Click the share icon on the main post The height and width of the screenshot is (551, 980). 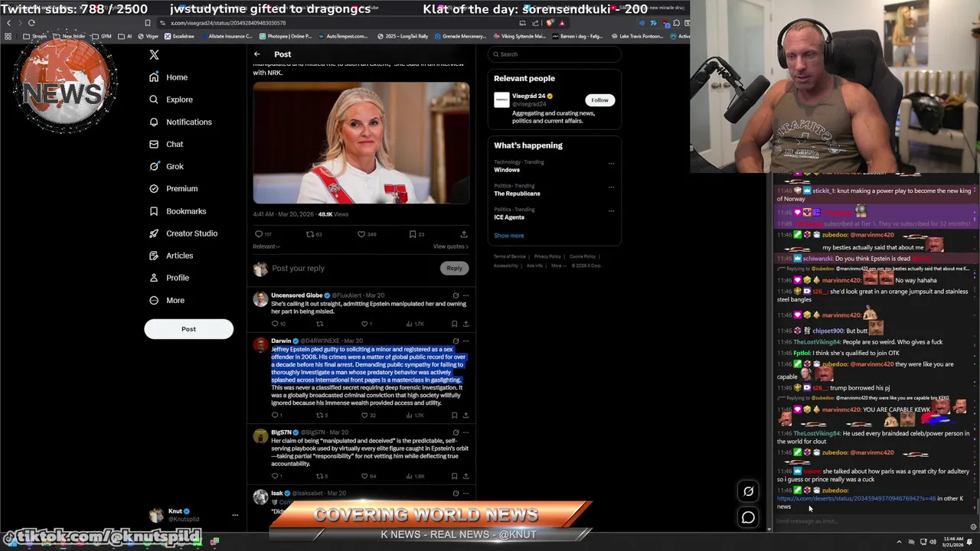click(x=463, y=234)
